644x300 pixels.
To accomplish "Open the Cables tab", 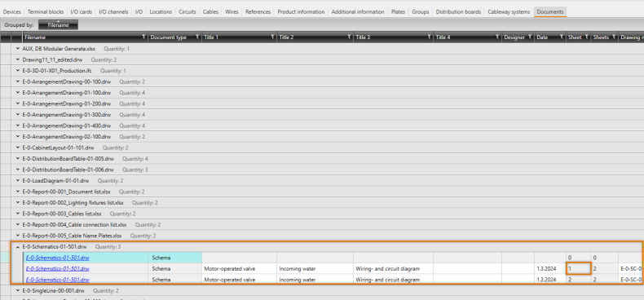I will tap(210, 12).
